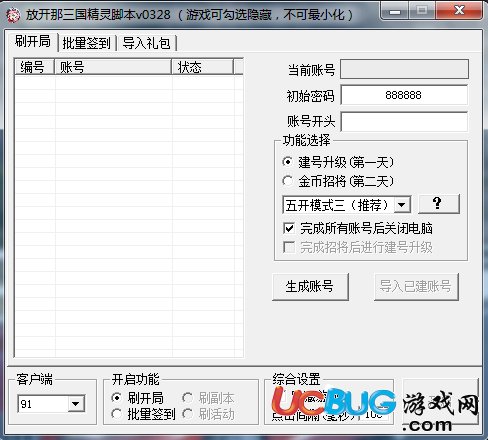Click the question mark help button
488x440 pixels.
439,204
